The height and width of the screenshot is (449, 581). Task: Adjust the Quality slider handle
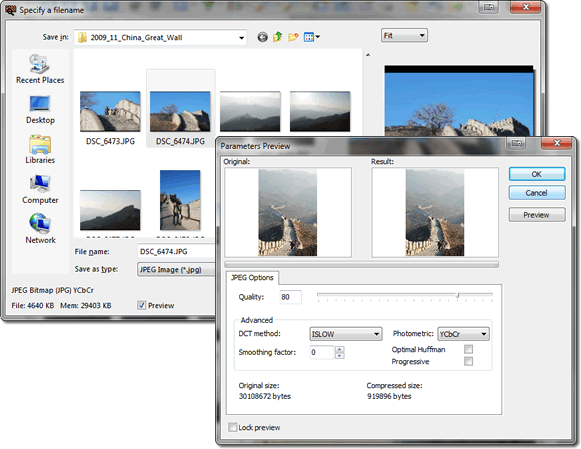(458, 295)
